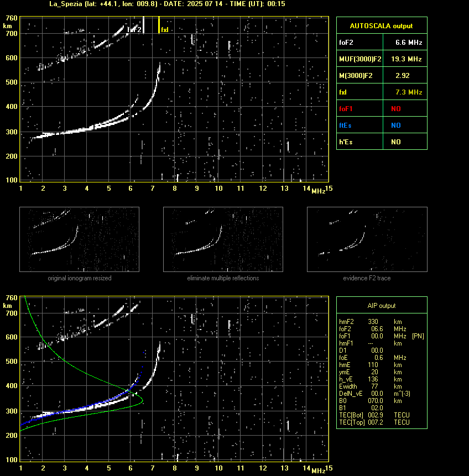The height and width of the screenshot is (476, 469).
Task: Click the red foF1 label
Action: coord(346,109)
